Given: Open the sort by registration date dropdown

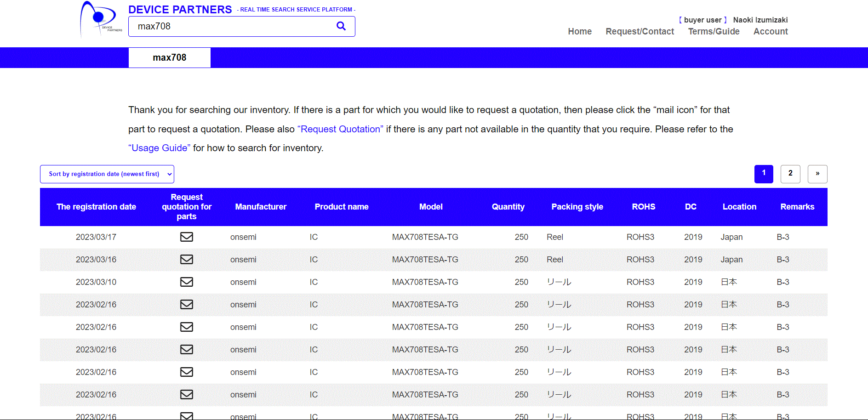Looking at the screenshot, I should click(x=107, y=174).
